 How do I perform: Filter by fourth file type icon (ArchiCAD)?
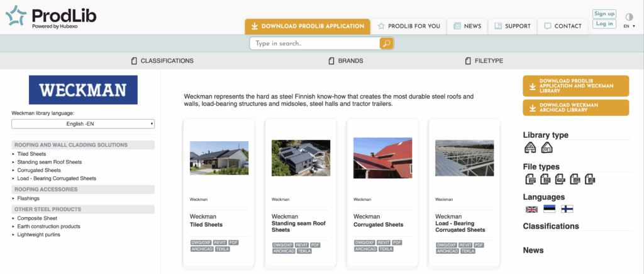tap(575, 179)
